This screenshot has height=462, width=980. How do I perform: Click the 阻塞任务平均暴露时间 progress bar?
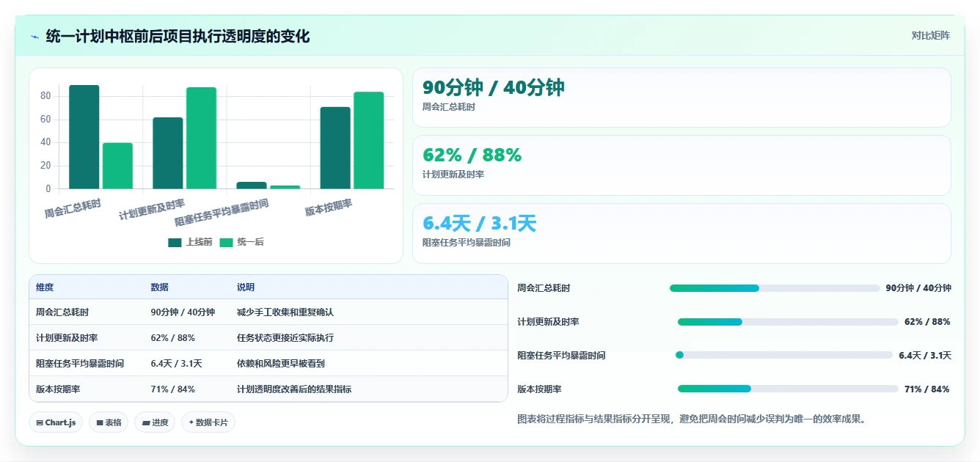pos(784,355)
